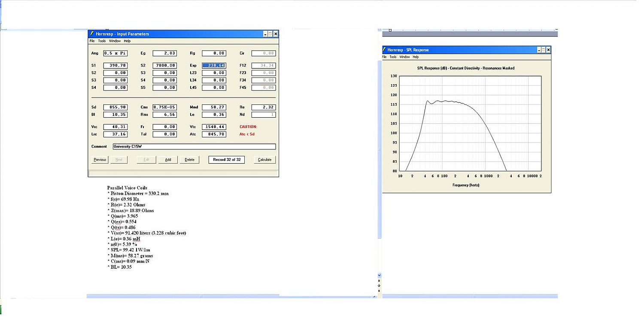Image resolution: width=644 pixels, height=322 pixels.
Task: Select the Vtc field with 1540.44
Action: (x=214, y=127)
